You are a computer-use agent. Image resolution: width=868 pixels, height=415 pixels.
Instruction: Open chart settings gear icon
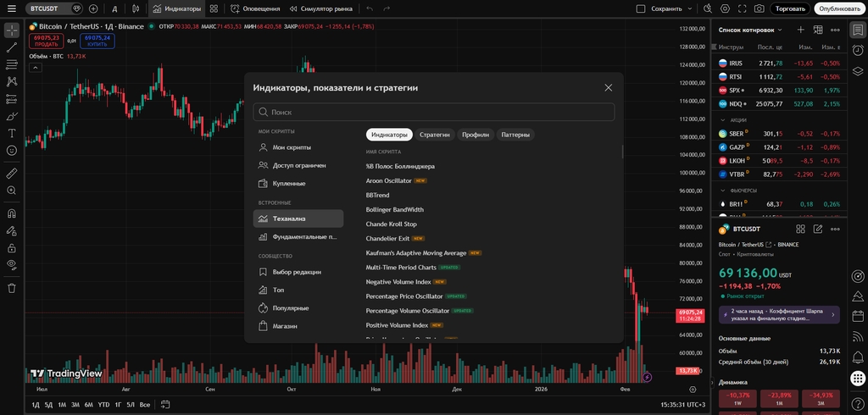(726, 8)
